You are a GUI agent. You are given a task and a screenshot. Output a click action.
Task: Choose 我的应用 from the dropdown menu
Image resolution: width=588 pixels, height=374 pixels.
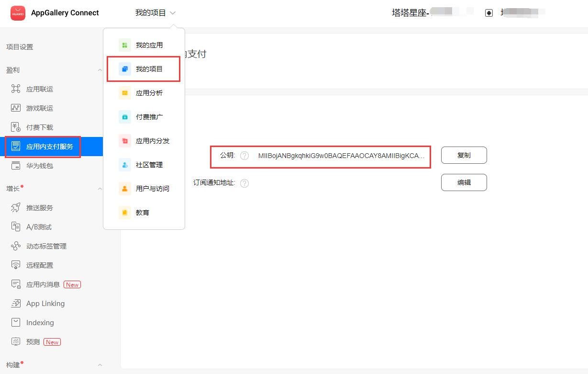[x=144, y=45]
